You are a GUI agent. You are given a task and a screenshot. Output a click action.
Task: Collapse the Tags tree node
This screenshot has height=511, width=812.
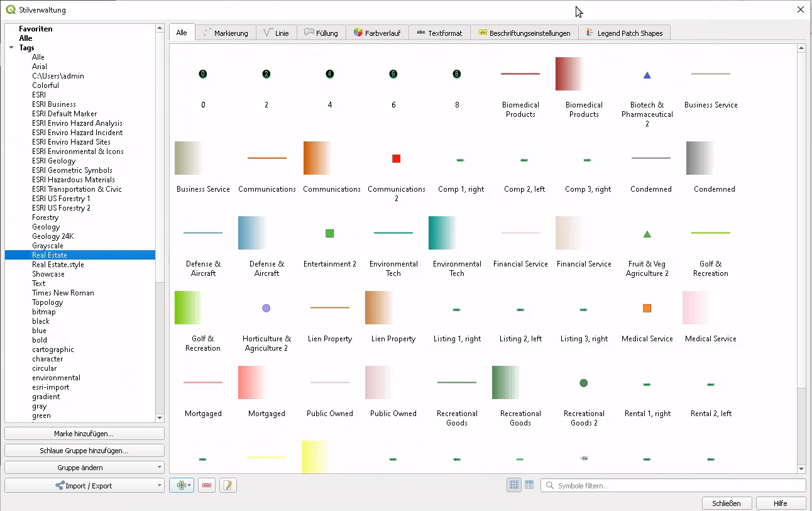point(11,48)
